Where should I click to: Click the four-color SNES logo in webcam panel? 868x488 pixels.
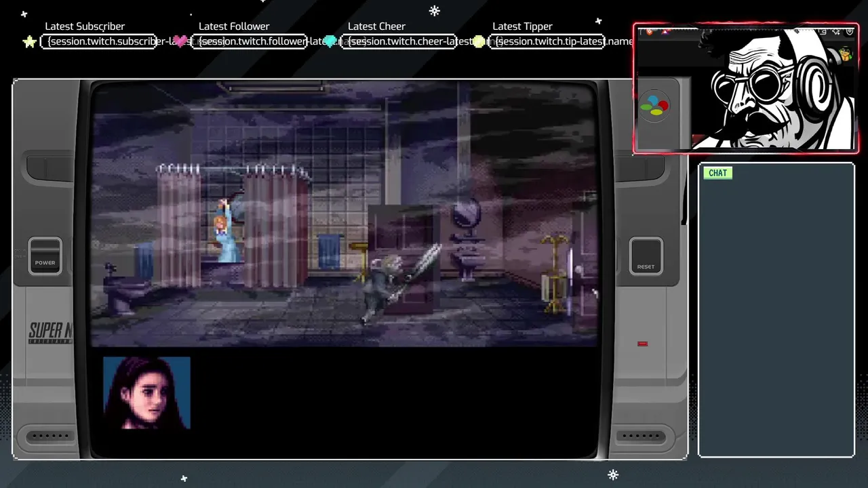(x=655, y=107)
